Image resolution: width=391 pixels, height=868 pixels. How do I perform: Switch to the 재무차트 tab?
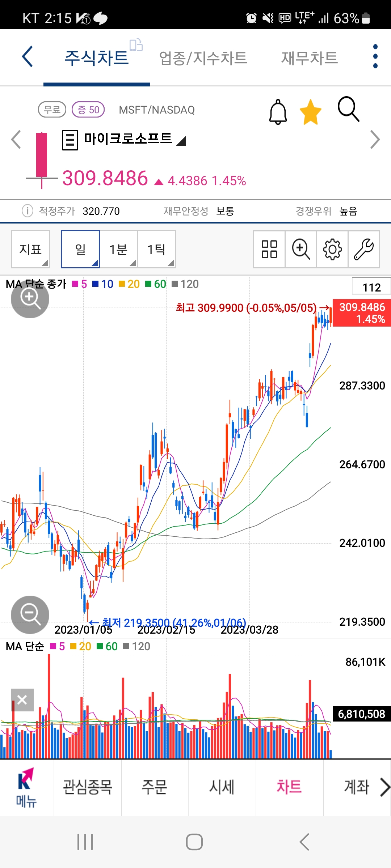[x=310, y=58]
